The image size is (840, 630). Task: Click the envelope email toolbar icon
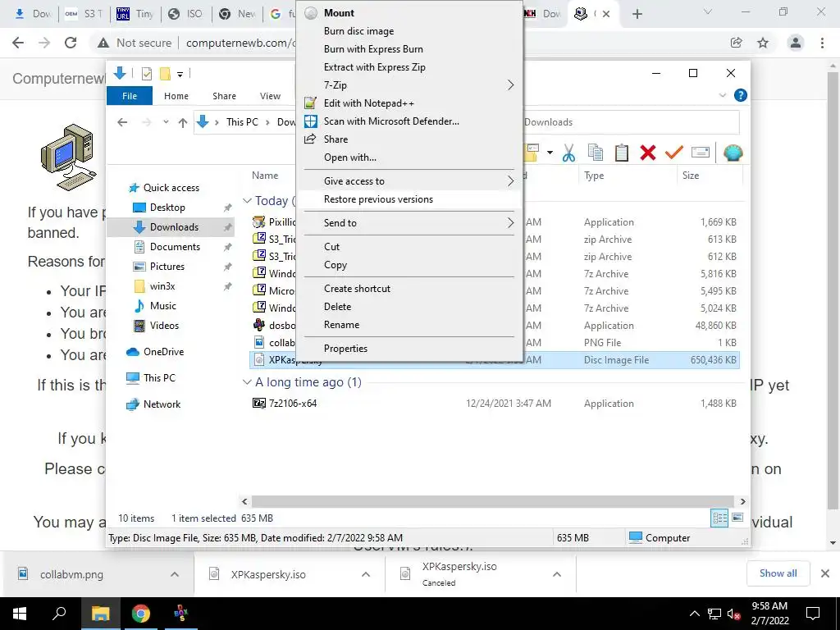pos(701,153)
